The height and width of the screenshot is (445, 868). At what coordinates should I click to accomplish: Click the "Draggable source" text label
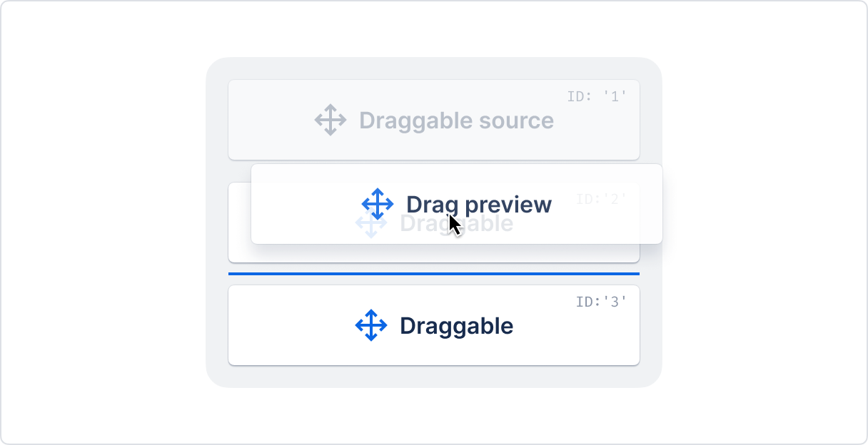[x=456, y=121]
